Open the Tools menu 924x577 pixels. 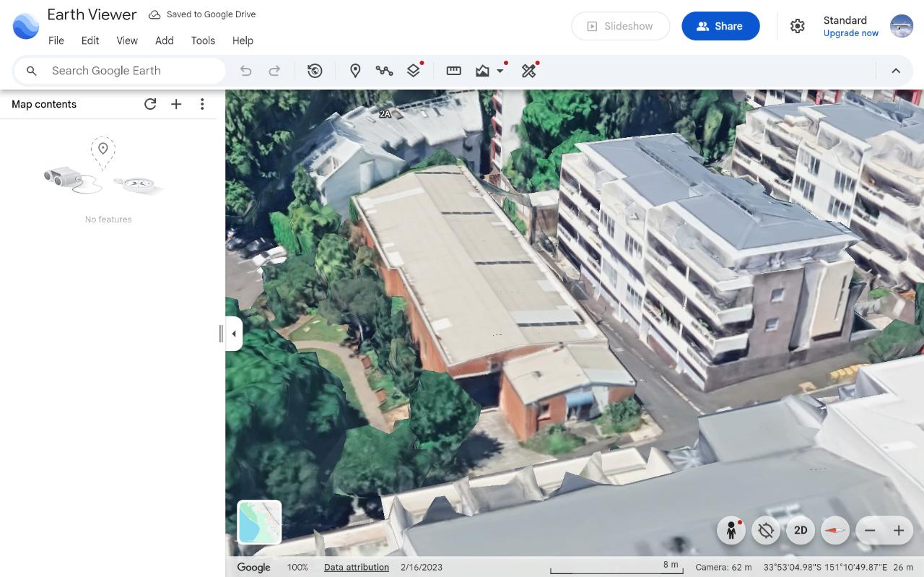203,40
